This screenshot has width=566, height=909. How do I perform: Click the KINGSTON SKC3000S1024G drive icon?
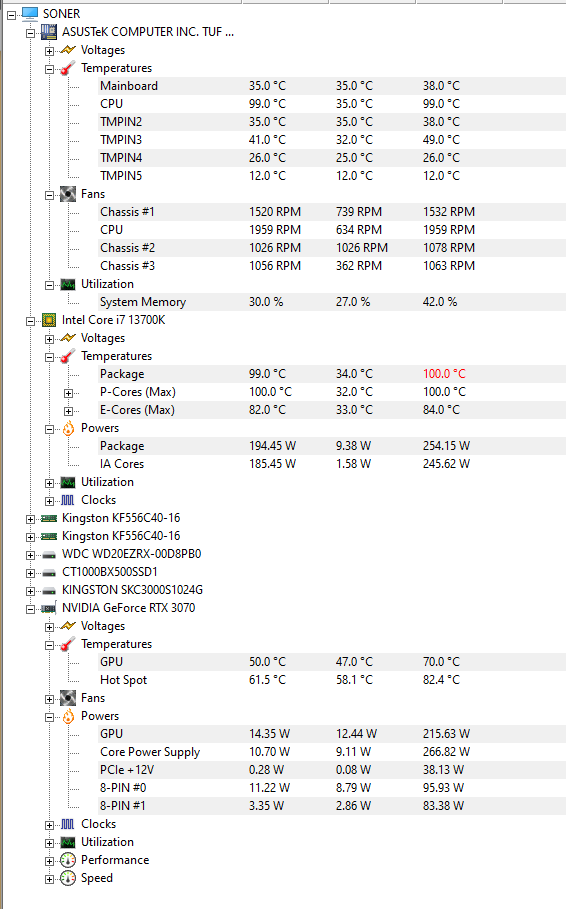pos(49,591)
